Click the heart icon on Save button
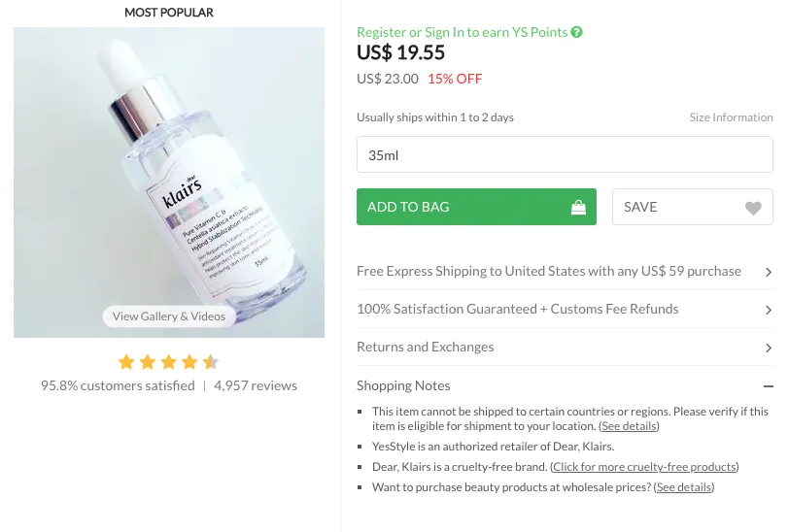Screen dimensions: 789x532 753,208
